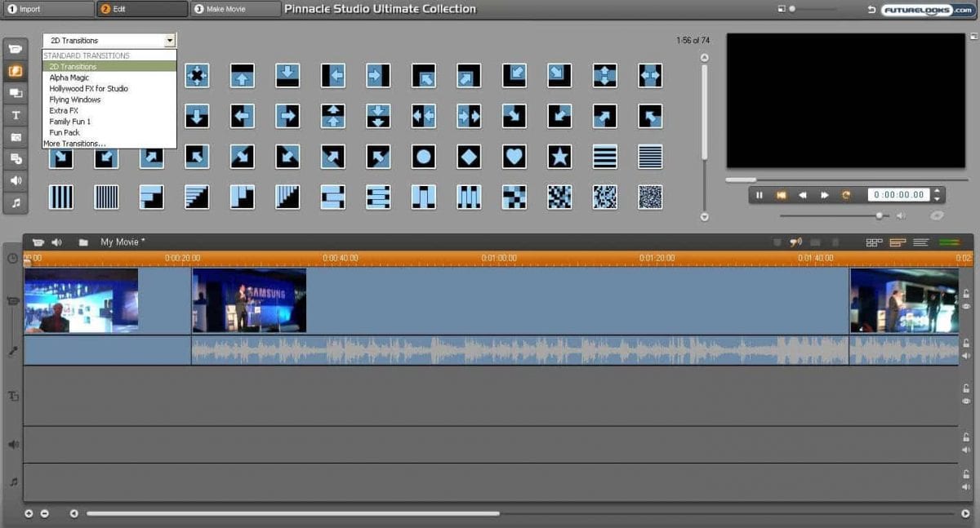Lock the top video track with the padlock
Image resolution: width=980 pixels, height=528 pixels.
(966, 292)
